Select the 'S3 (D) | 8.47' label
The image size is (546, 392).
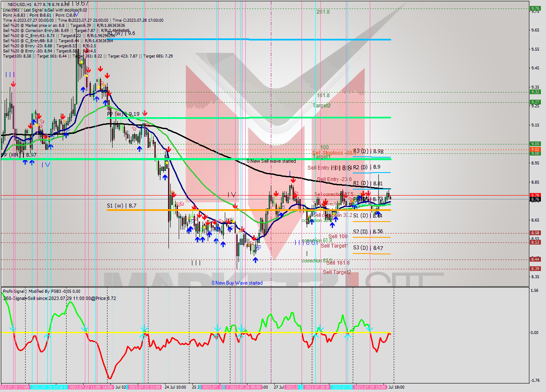(368, 248)
